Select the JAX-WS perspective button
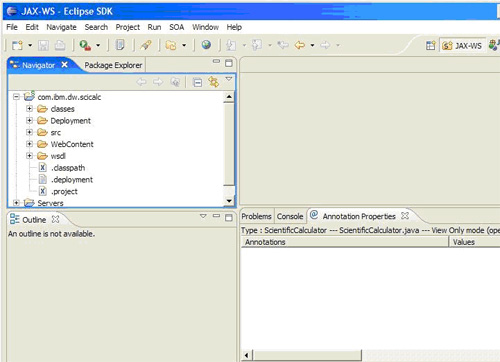 pyautogui.click(x=462, y=45)
